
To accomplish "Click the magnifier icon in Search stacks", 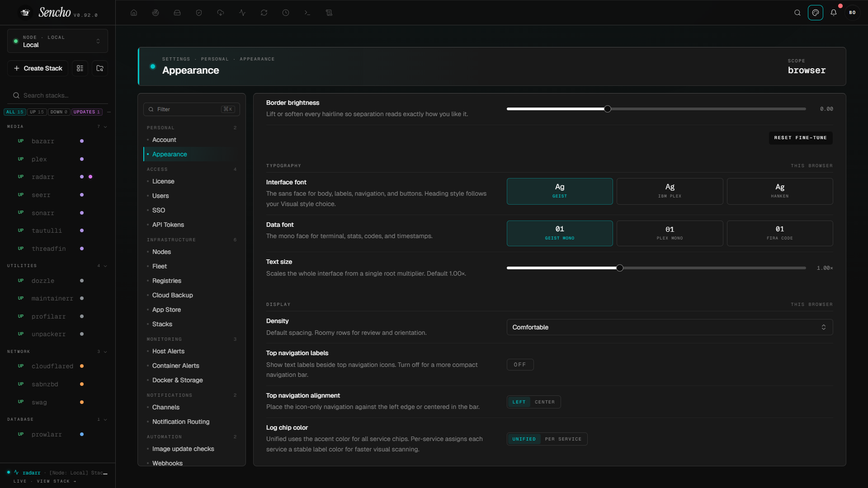I will pos(16,95).
